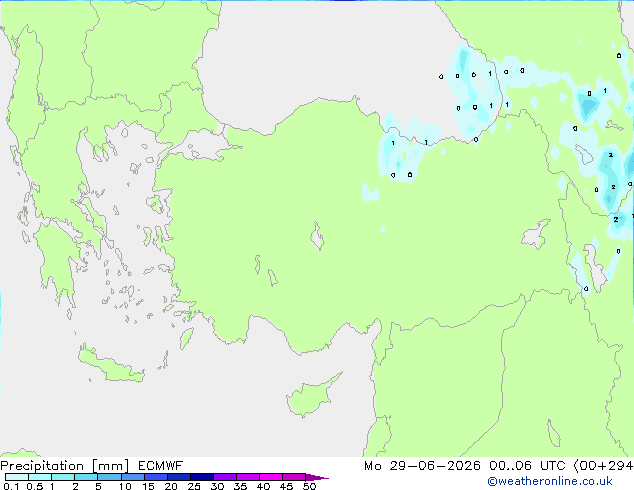The height and width of the screenshot is (490, 634).
Task: Click legend swatch between 2 and 5
Action: [x=86, y=477]
